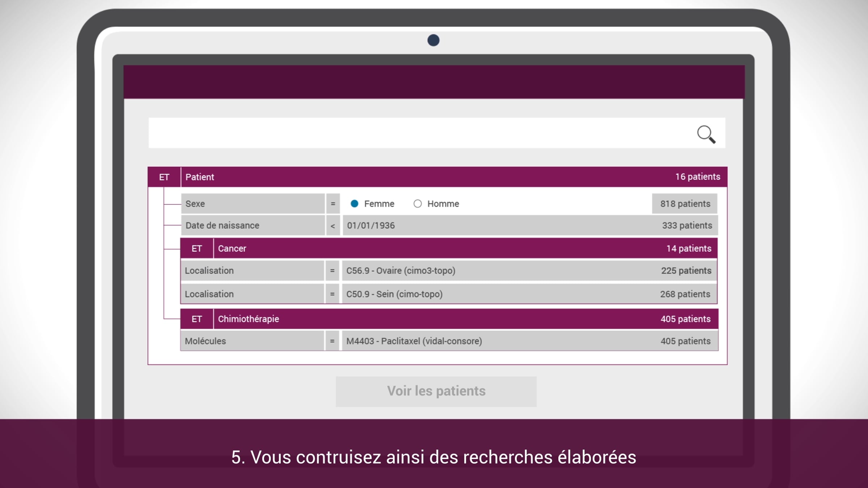Open the equals operator for Ovaire localisation

click(332, 271)
